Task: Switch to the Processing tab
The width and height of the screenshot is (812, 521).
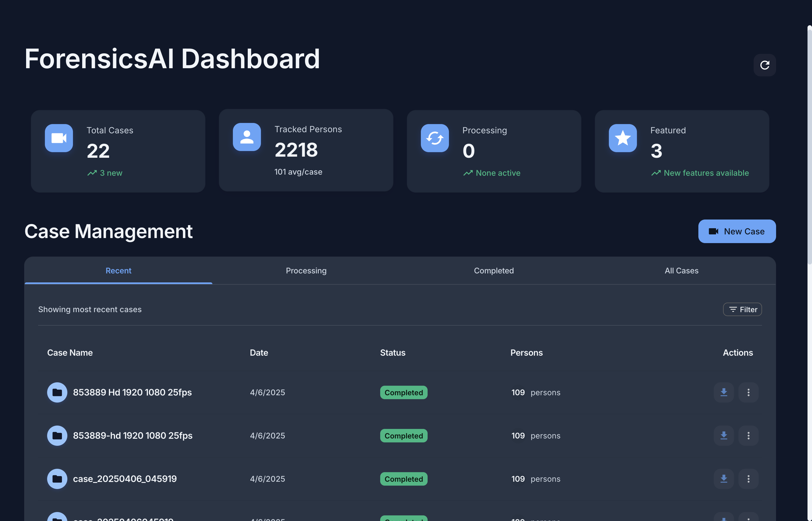Action: [x=306, y=271]
